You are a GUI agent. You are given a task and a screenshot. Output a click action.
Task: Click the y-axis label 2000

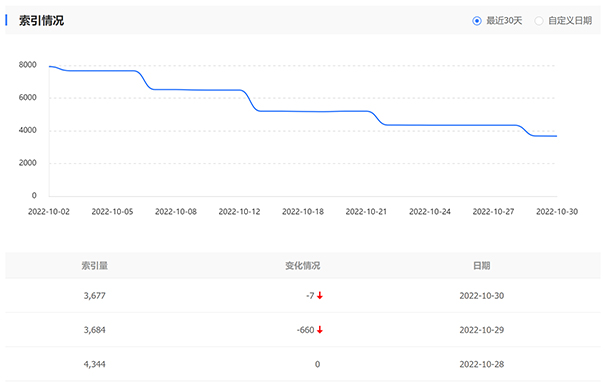(x=28, y=163)
